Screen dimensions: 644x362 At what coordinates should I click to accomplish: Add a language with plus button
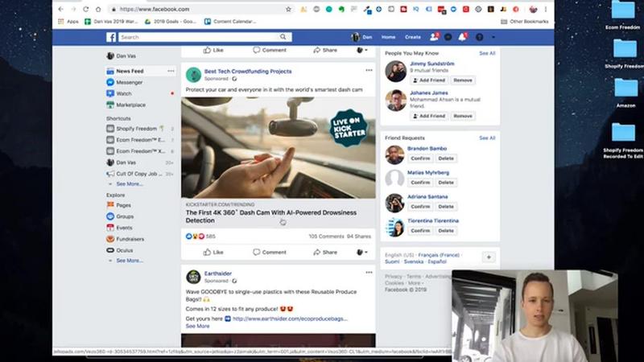pyautogui.click(x=489, y=257)
